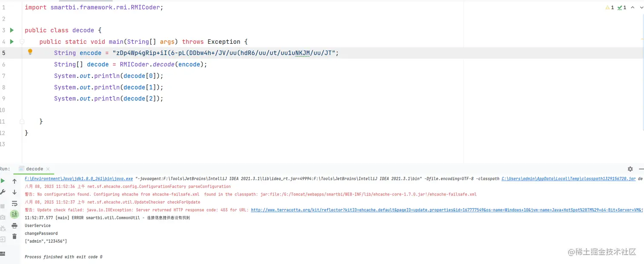Rerun decode with green play button in Run panel
The width and height of the screenshot is (644, 264).
[3, 181]
